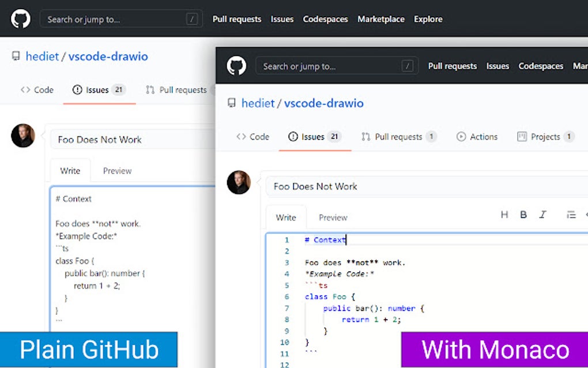Insert an unordered list using the list icon

click(x=571, y=214)
